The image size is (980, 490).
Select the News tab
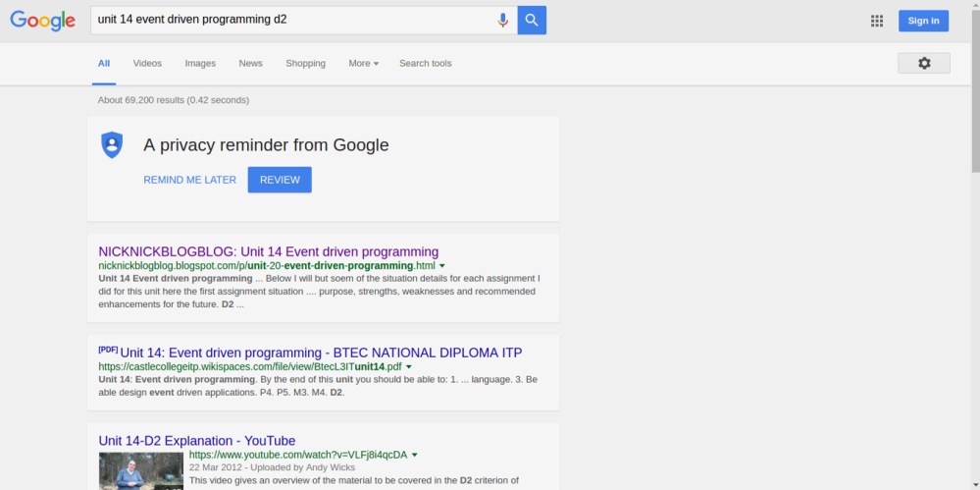click(250, 63)
